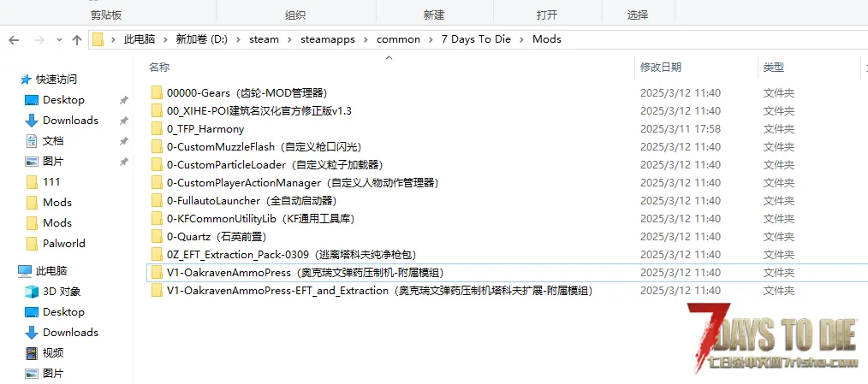Open the 111 folder in sidebar

pyautogui.click(x=51, y=181)
